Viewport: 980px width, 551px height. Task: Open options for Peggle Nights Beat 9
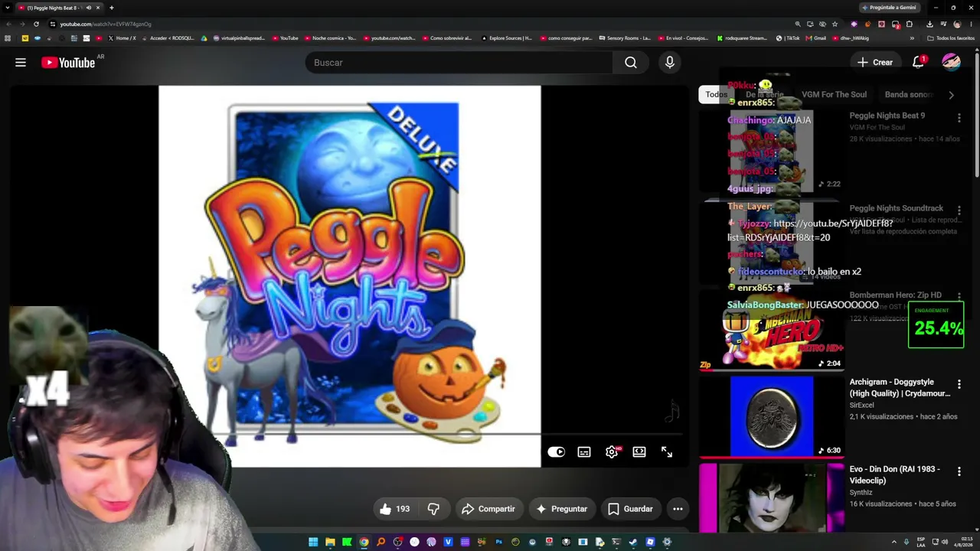pos(959,118)
